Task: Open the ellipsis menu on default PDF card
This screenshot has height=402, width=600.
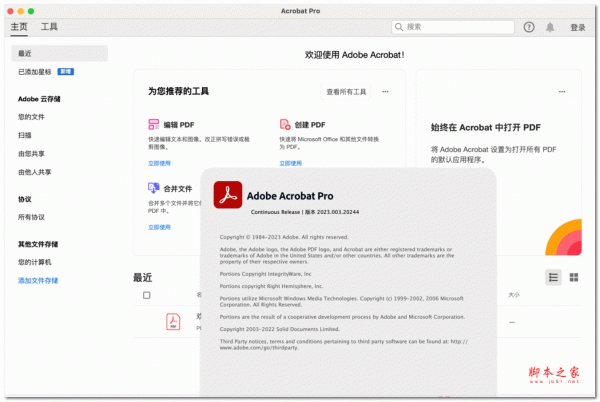Action: (x=562, y=92)
